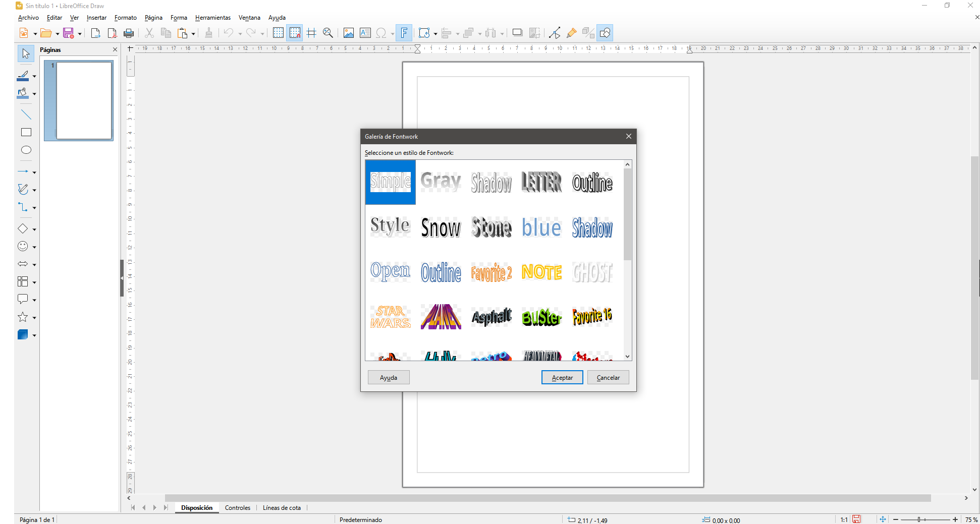Click the Insert Image icon
The width and height of the screenshot is (980, 524).
(348, 33)
